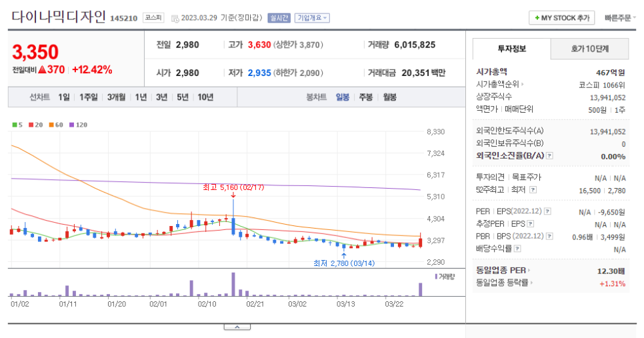Click the 01/02 date label on axis

(20, 304)
